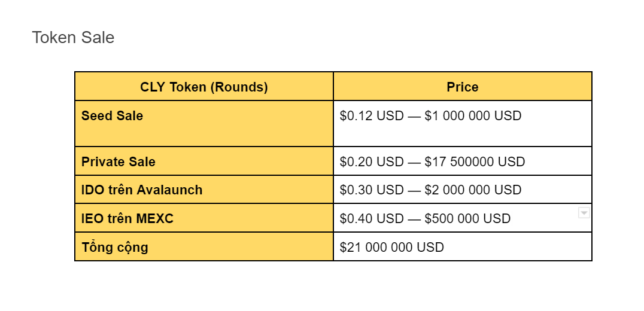644x311 pixels.
Task: Click the $0.40 USD IEO price
Action: click(x=372, y=219)
